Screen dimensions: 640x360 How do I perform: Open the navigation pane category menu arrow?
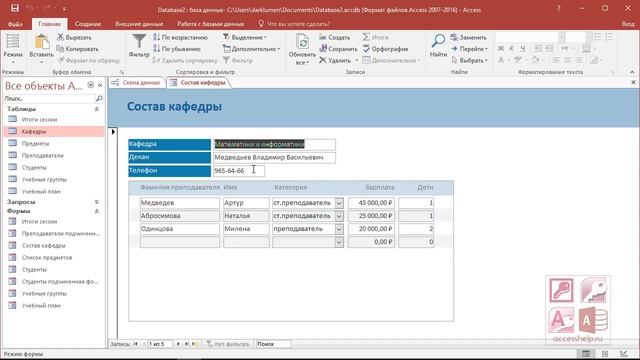91,85
